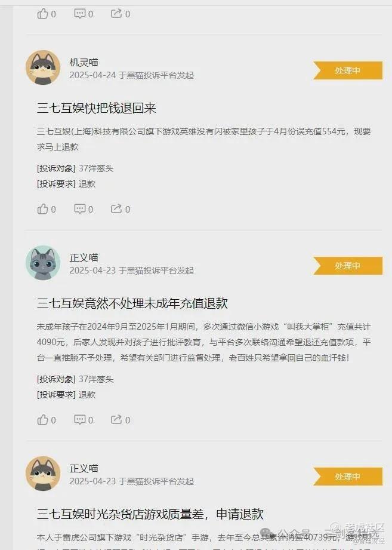Click the comment icon at top of page
This screenshot has width=392, height=550.
tap(80, 14)
